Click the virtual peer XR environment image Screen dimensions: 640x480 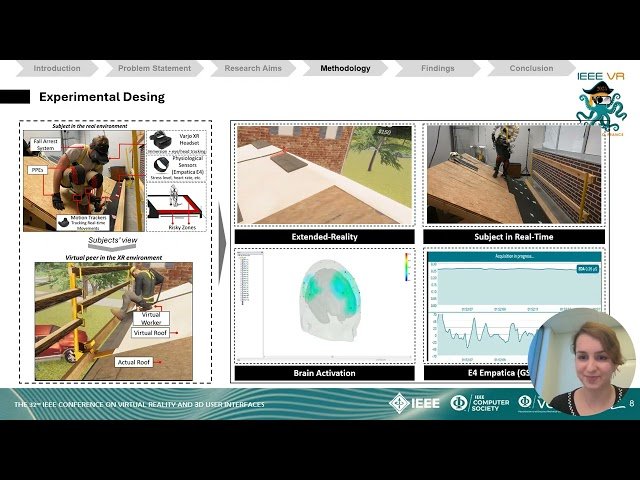(x=113, y=322)
